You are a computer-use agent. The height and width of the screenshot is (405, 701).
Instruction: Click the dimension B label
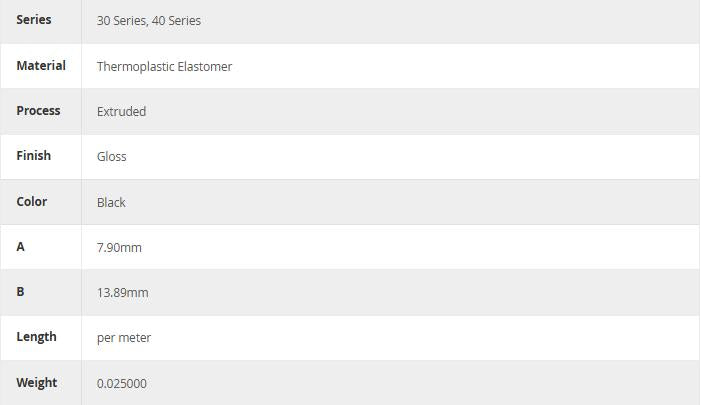tap(21, 292)
